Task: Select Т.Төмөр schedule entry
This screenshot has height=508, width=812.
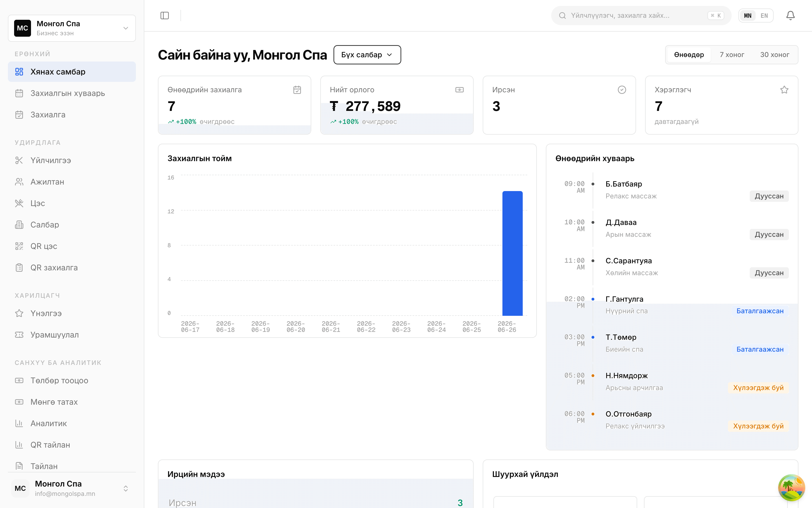Action: click(x=672, y=343)
